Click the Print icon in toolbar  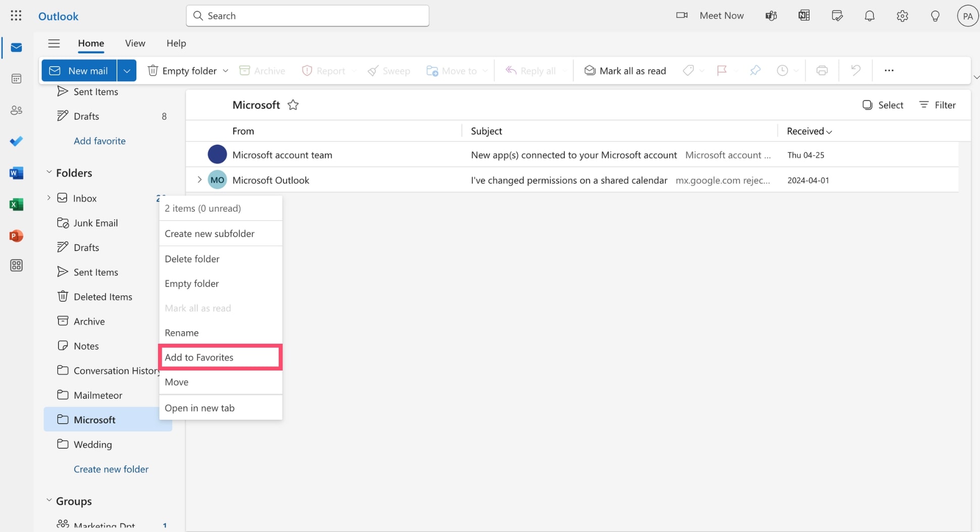pos(822,71)
